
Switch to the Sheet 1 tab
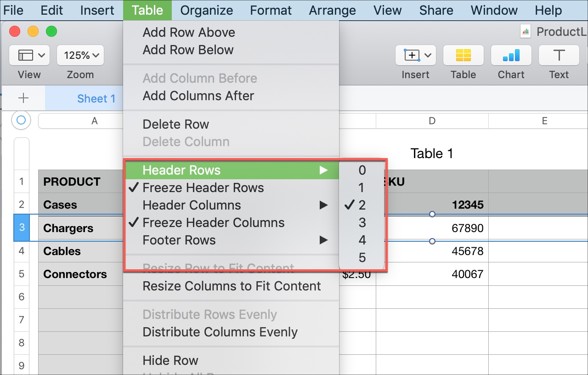(96, 98)
